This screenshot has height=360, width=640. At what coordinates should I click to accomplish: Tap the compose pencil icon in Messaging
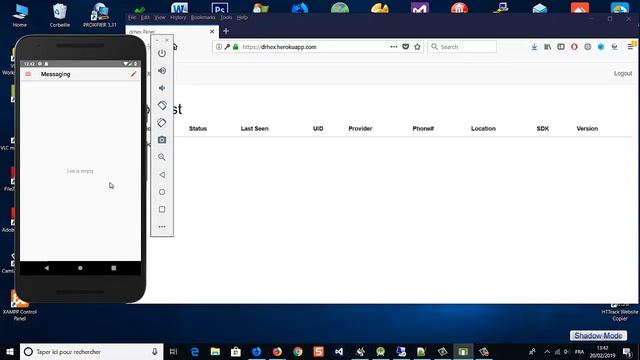133,74
